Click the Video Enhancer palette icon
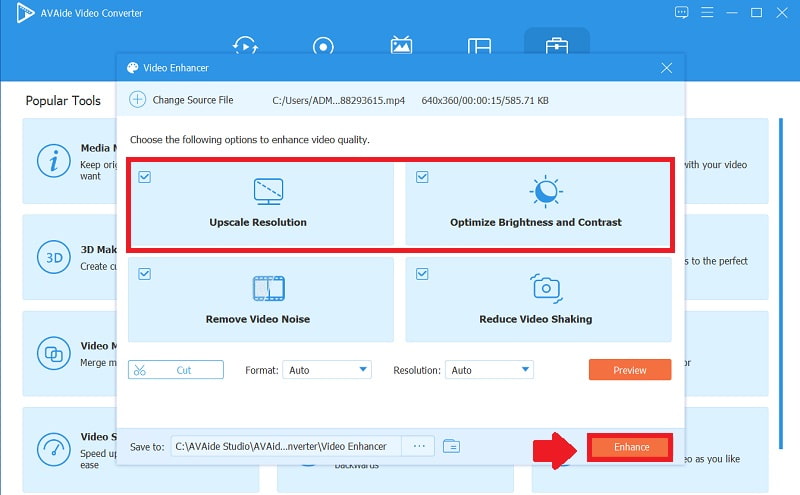The height and width of the screenshot is (495, 800). pyautogui.click(x=133, y=68)
